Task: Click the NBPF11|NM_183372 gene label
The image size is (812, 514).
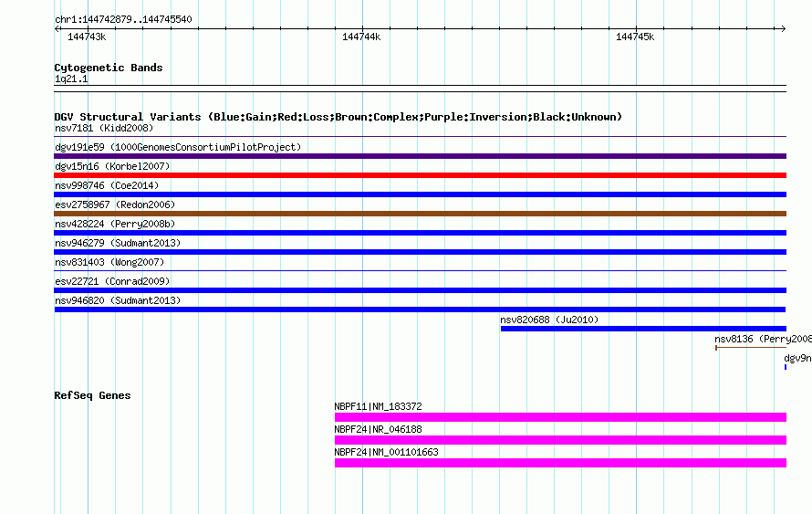Action: coord(378,407)
